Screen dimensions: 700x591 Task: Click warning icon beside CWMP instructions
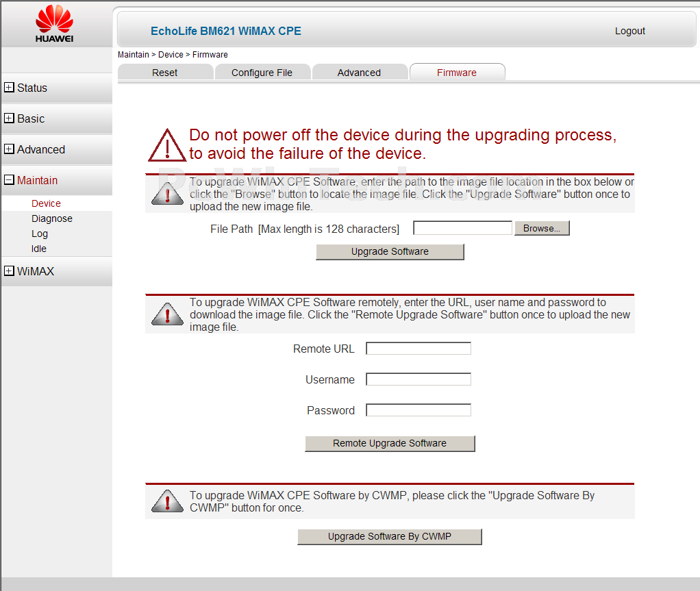pos(167,501)
